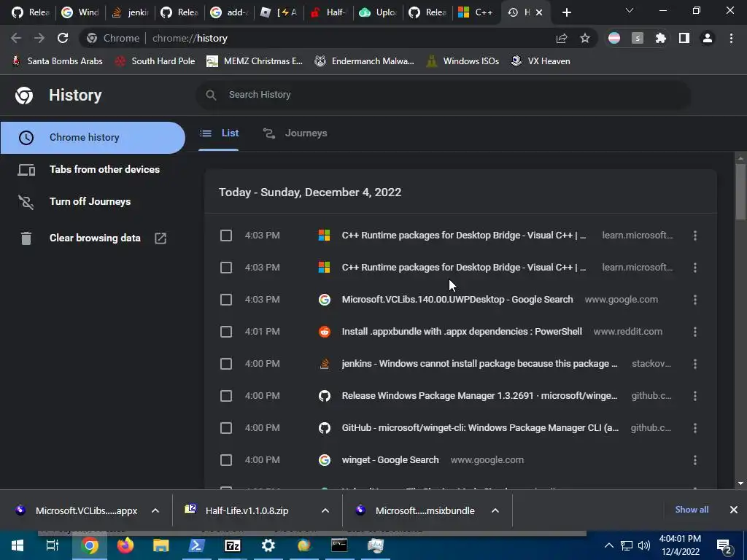Image resolution: width=747 pixels, height=560 pixels.
Task: Open PowerShell from the taskbar
Action: (x=197, y=545)
